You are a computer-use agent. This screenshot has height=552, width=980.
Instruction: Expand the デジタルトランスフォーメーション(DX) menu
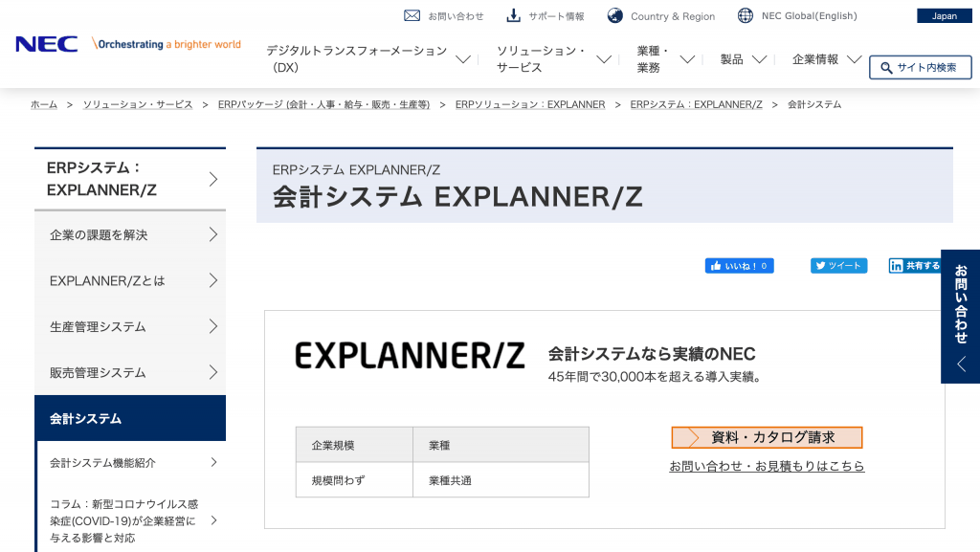tap(368, 59)
